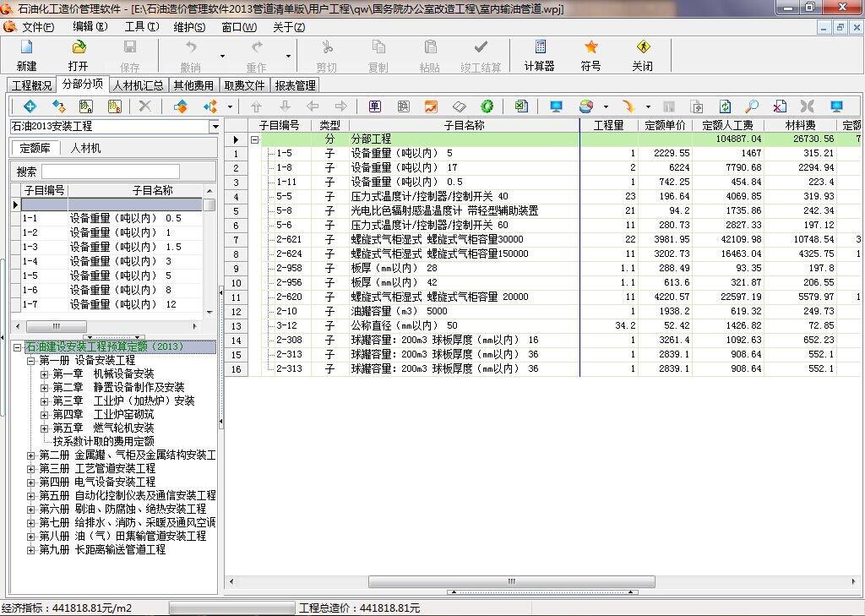The width and height of the screenshot is (865, 616).
Task: Open the 石油2013安装工程 combo box dropdown
Action: pos(215,127)
